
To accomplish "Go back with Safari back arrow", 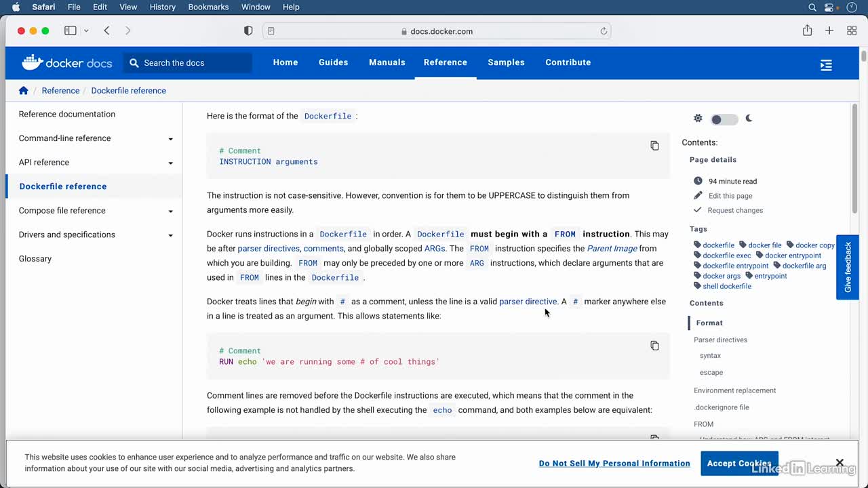I will click(106, 30).
